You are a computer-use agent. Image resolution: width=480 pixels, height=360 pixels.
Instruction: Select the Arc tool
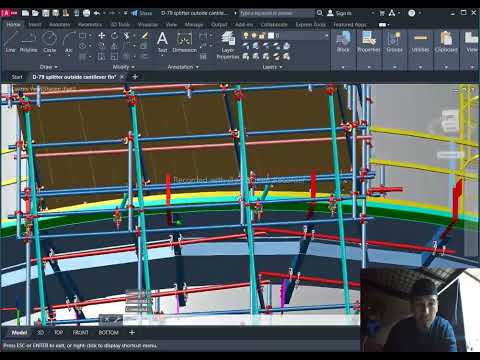pyautogui.click(x=69, y=42)
